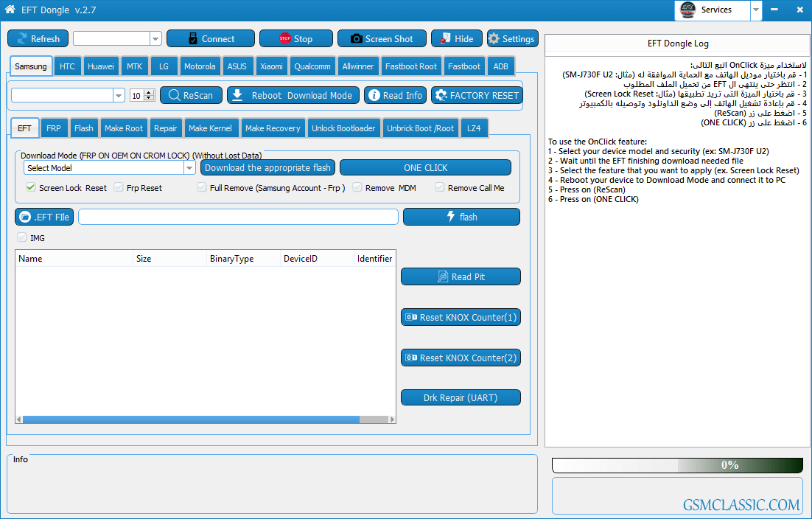
Task: Click the ReScan button
Action: [191, 95]
